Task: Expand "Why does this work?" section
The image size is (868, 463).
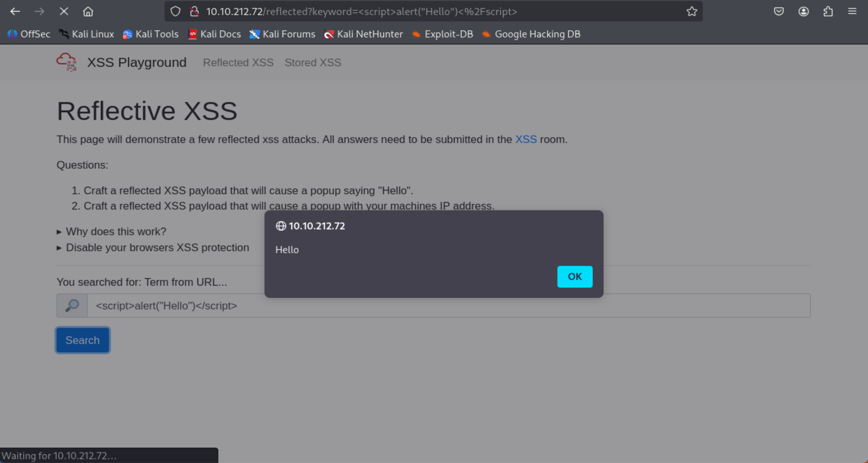Action: tap(116, 231)
